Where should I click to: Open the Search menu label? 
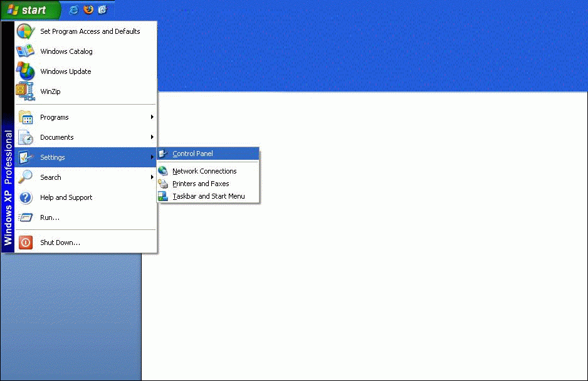click(51, 177)
